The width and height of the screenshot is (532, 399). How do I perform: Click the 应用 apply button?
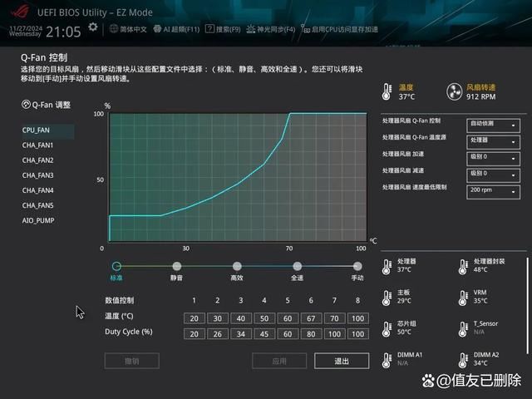pyautogui.click(x=279, y=361)
